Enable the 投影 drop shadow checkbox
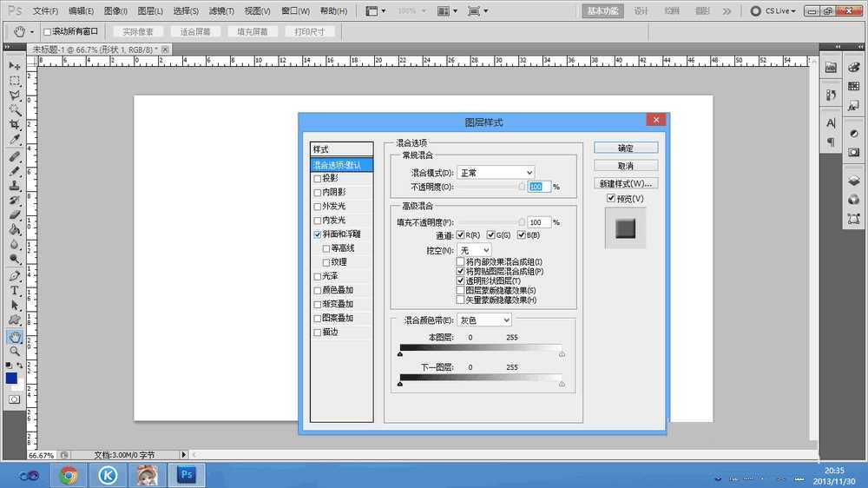 point(318,178)
